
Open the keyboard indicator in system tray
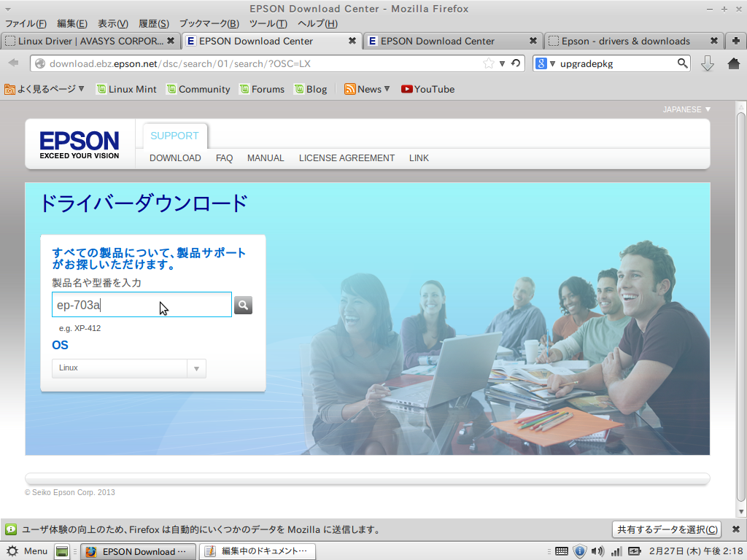(x=562, y=551)
